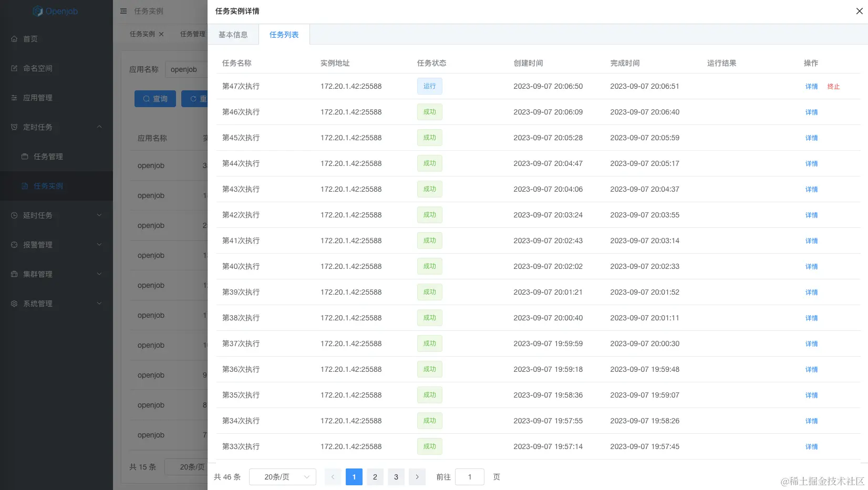Click the 查询 search button
Screen dimensions: 868x490
pos(155,99)
